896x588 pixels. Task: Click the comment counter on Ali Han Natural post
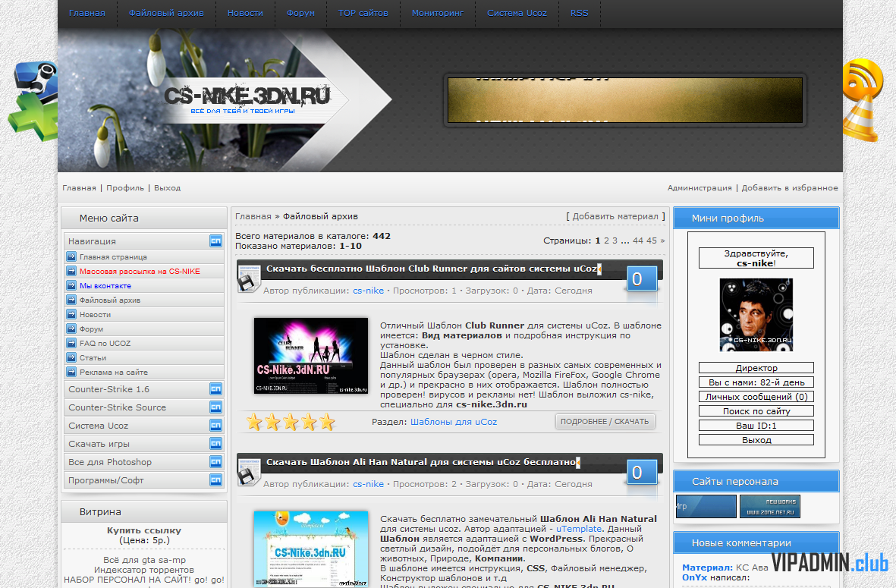click(x=642, y=473)
